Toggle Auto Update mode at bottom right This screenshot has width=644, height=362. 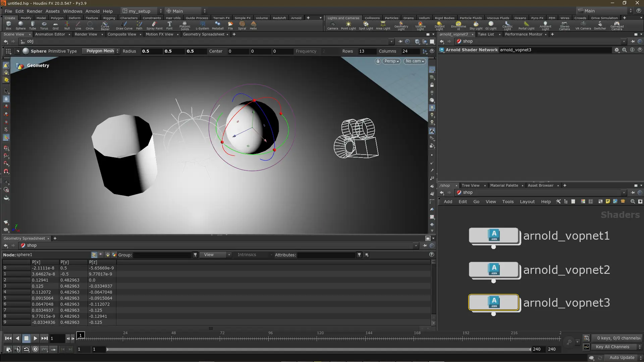pos(622,358)
